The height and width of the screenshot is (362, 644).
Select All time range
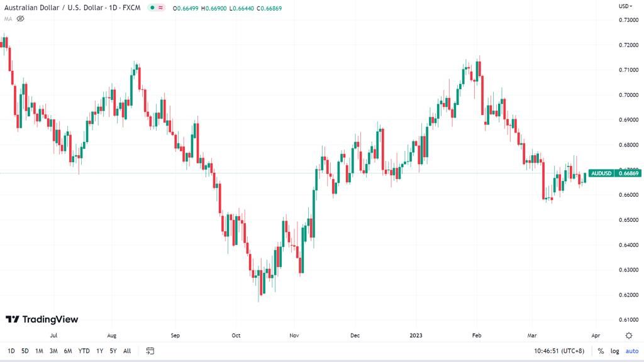(127, 351)
